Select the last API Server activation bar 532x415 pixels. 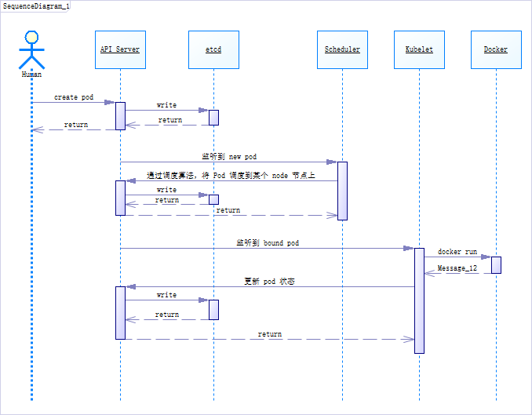tap(121, 313)
